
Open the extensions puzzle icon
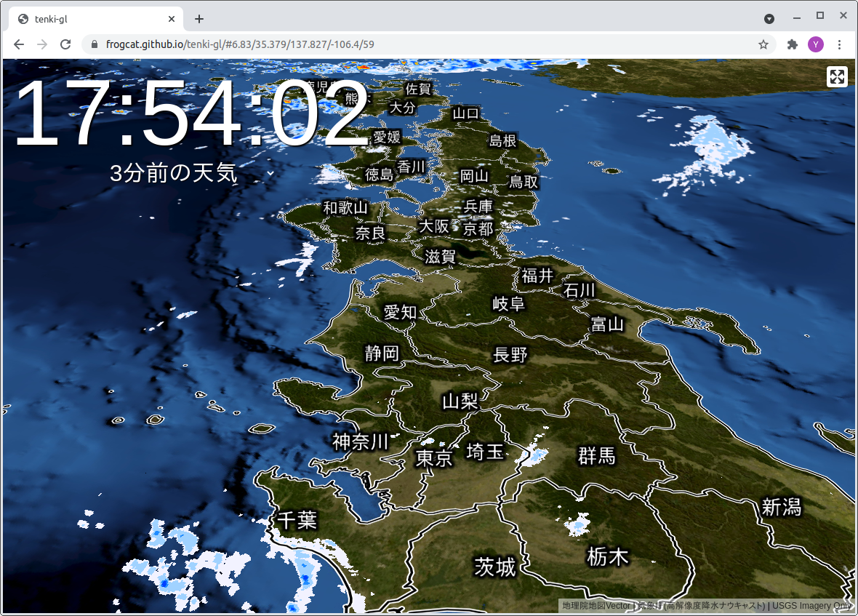point(793,44)
